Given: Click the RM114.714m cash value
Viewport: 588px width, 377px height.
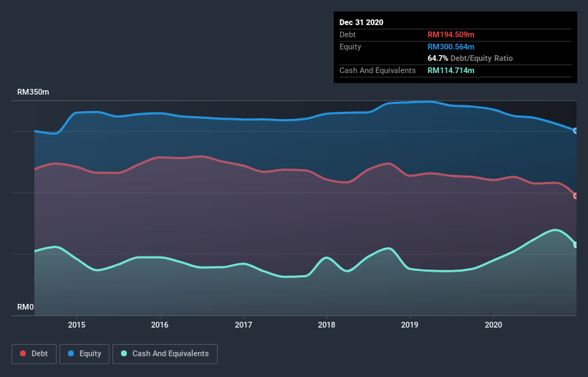Looking at the screenshot, I should [x=450, y=70].
